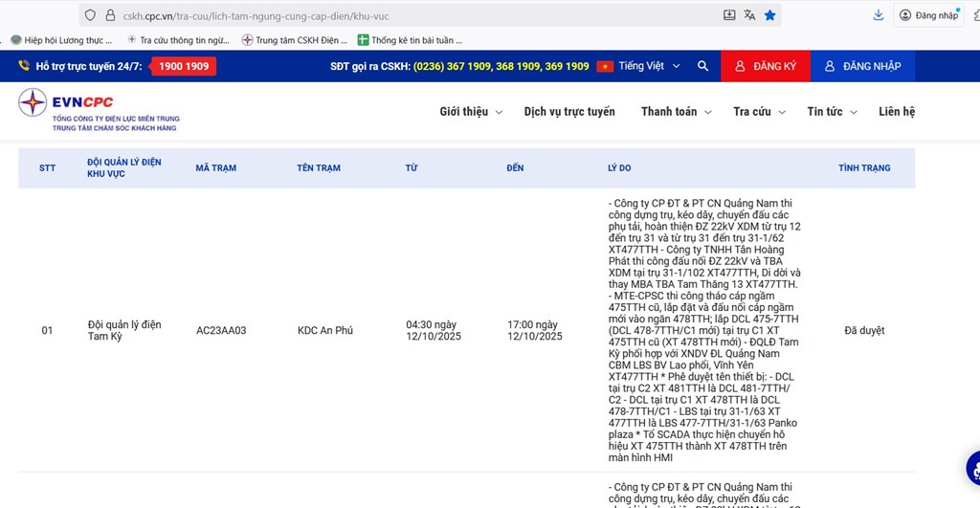This screenshot has width=980, height=508.
Task: Expand the Tra cứu menu
Action: coord(759,112)
